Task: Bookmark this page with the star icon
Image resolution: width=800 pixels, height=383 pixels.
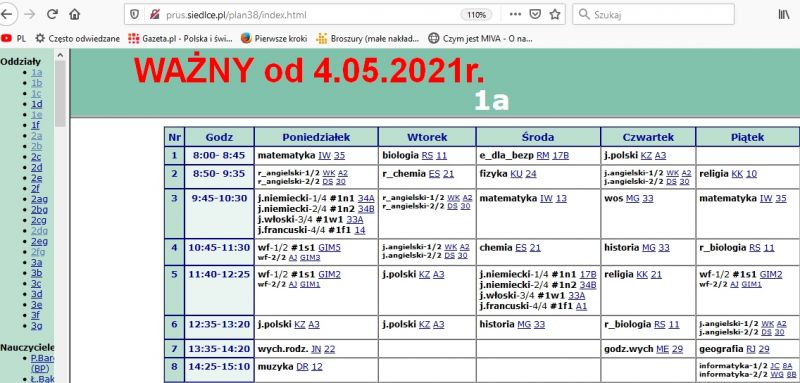Action: [x=555, y=14]
